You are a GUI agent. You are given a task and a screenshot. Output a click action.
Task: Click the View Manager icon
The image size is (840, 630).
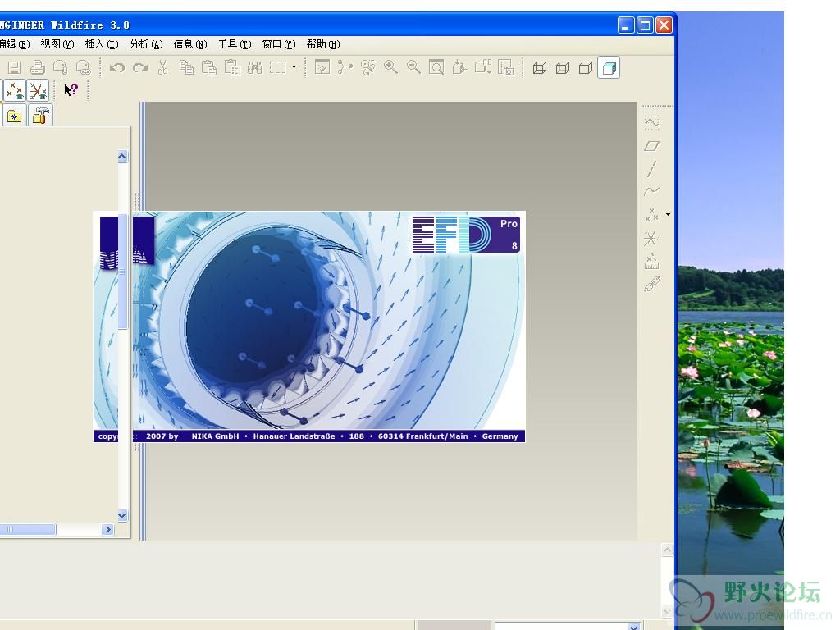505,67
